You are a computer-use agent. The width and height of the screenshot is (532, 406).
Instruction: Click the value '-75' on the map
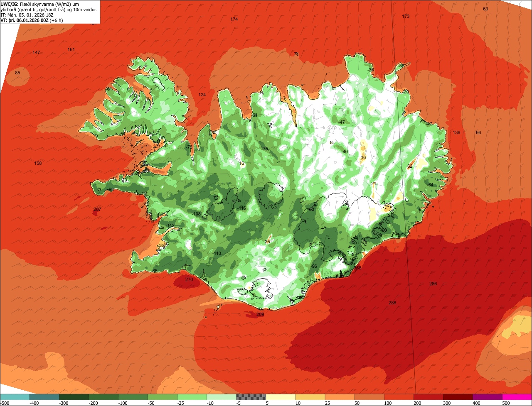tap(265, 149)
